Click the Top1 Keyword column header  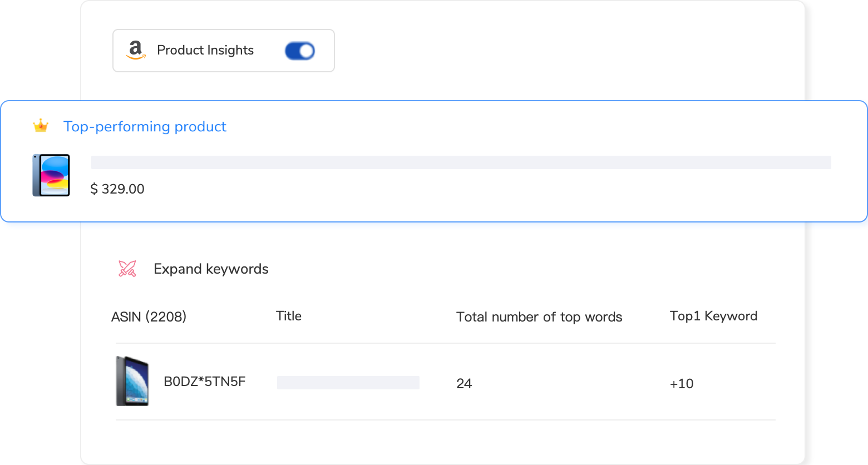click(x=713, y=316)
